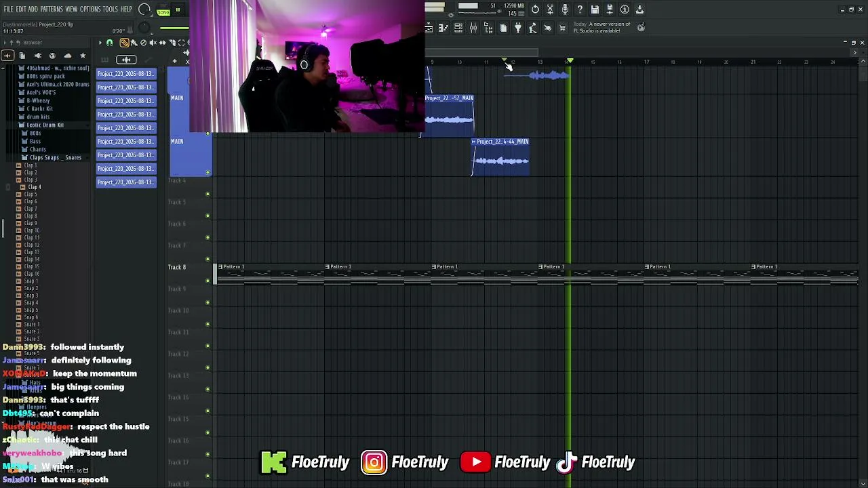Toggle mute dot for Track 7
This screenshot has width=868, height=488.
[208, 259]
